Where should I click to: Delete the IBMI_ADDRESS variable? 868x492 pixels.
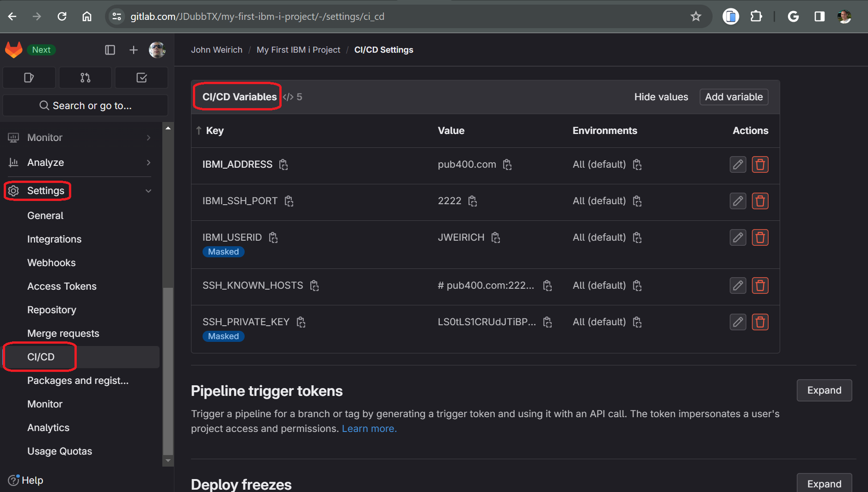point(760,164)
